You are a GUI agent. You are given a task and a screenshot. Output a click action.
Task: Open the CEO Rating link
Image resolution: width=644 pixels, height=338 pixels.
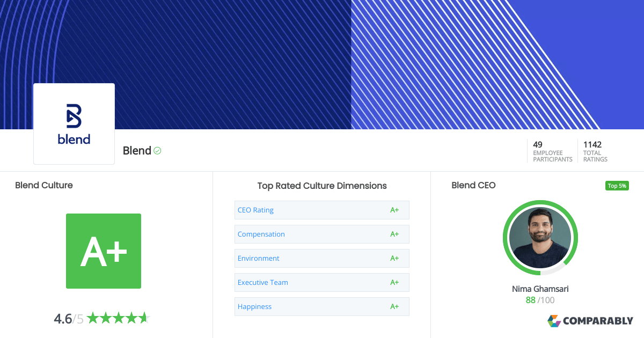pos(255,210)
